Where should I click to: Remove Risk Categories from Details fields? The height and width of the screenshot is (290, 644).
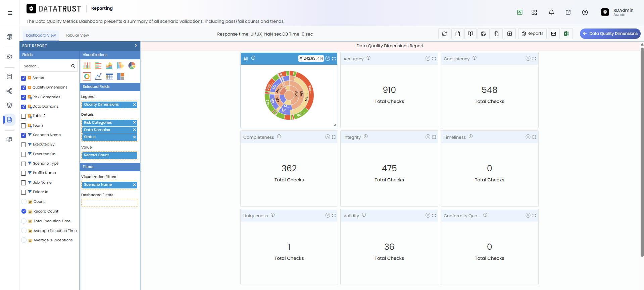(x=134, y=123)
